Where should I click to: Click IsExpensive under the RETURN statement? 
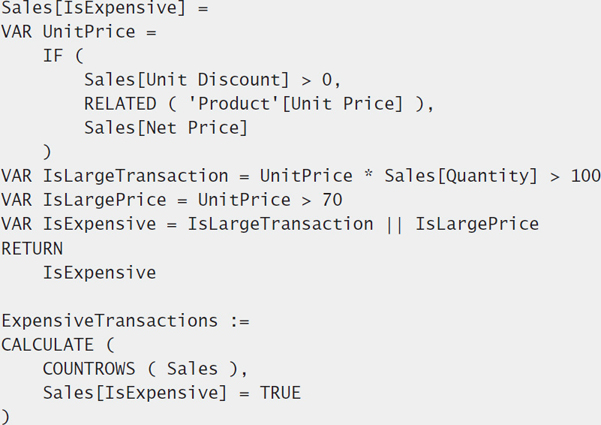click(100, 273)
